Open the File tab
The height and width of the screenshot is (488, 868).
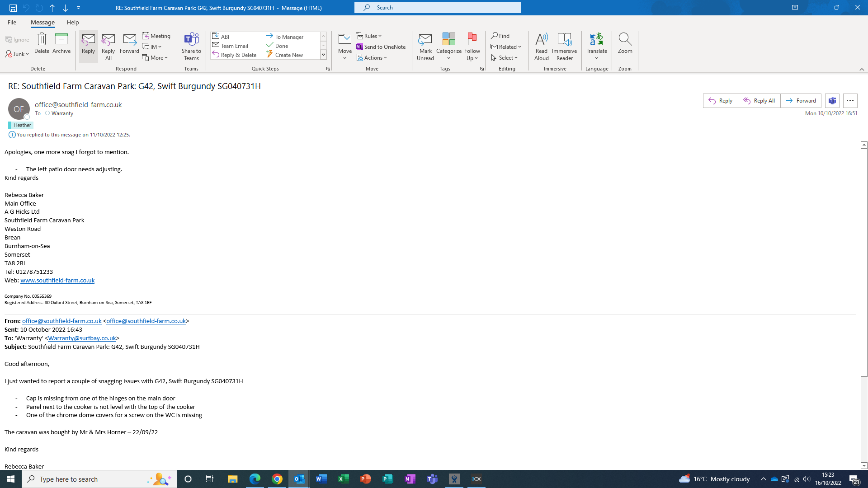click(12, 22)
